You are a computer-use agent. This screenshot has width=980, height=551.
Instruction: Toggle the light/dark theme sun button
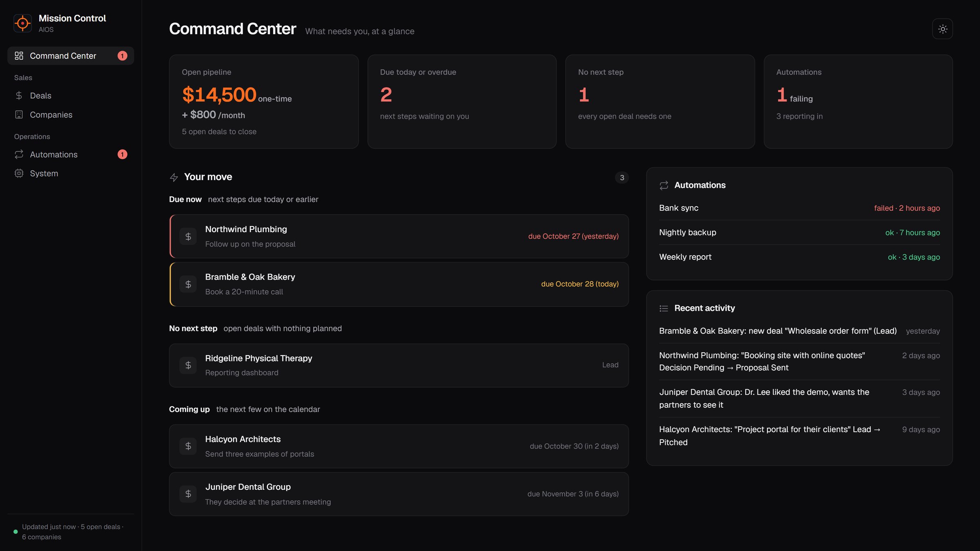[x=942, y=29]
